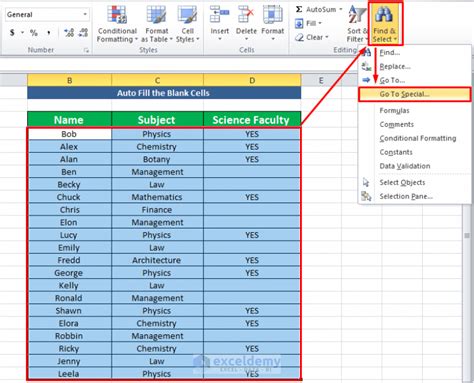474x383 pixels.
Task: Select column B header
Action: 69,80
